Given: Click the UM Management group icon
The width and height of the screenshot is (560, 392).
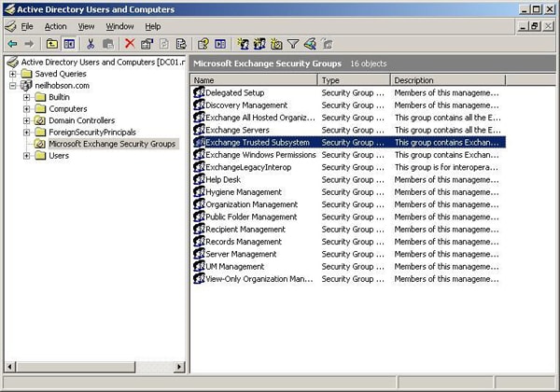Looking at the screenshot, I should (199, 266).
